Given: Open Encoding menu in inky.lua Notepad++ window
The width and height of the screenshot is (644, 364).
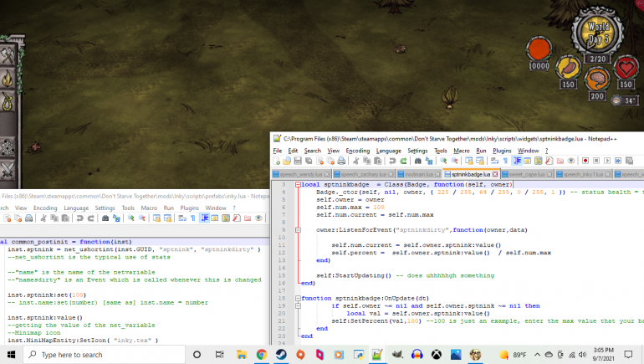Looking at the screenshot, I should 45,208.
